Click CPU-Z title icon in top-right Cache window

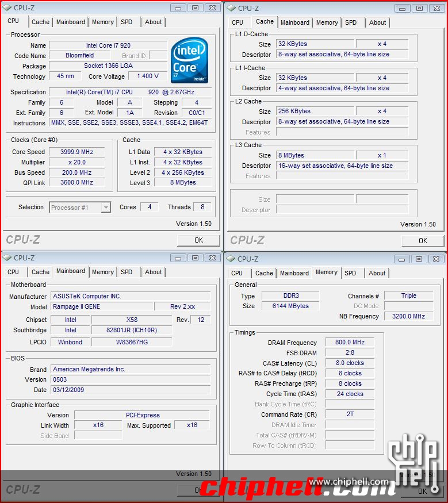(x=231, y=9)
